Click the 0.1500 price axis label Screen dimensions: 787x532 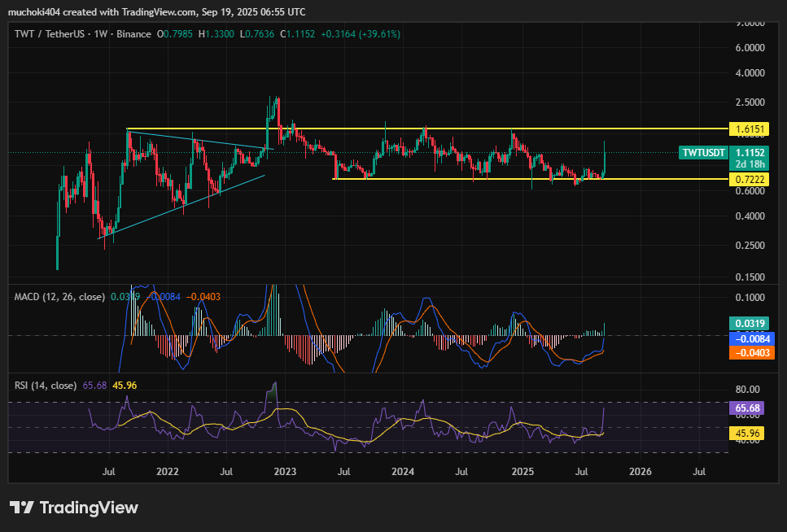click(750, 277)
